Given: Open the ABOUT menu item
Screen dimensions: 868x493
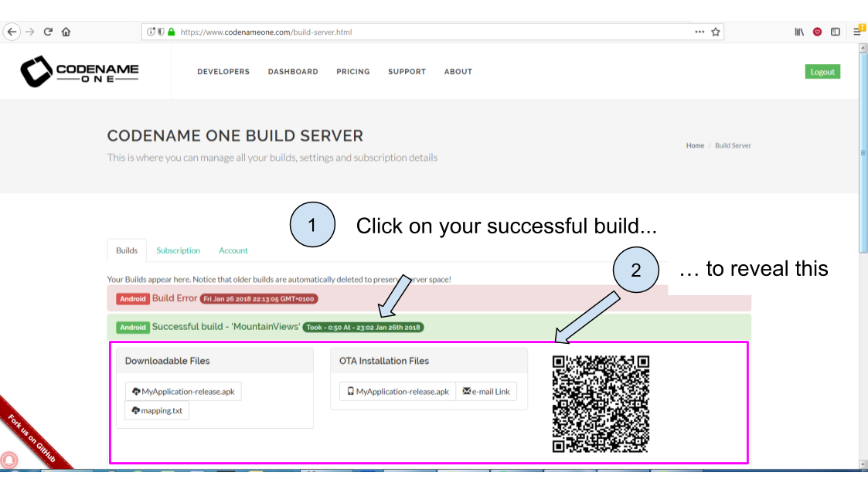Looking at the screenshot, I should 458,72.
